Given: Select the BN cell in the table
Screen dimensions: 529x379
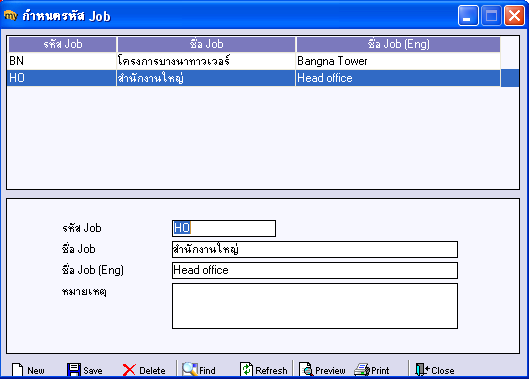Looking at the screenshot, I should (x=62, y=61).
